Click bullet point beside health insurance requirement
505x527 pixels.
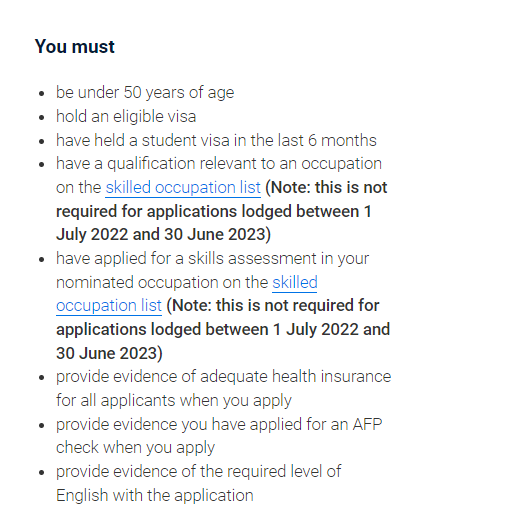pyautogui.click(x=42, y=377)
